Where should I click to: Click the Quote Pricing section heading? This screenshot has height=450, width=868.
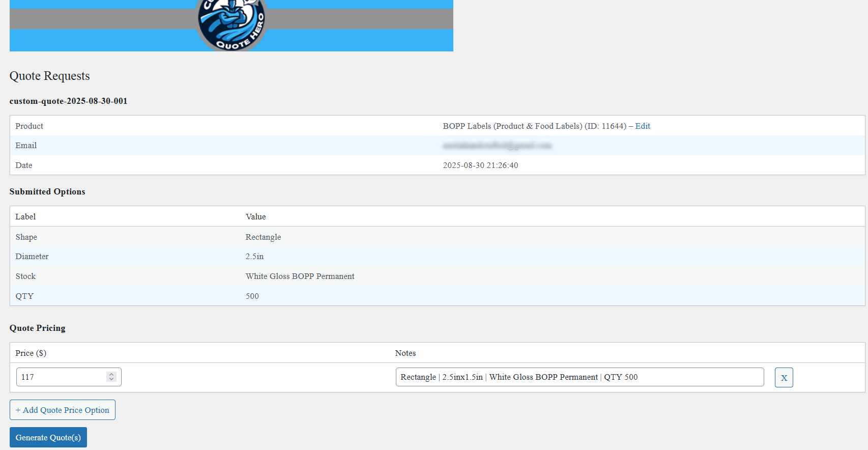pos(37,328)
